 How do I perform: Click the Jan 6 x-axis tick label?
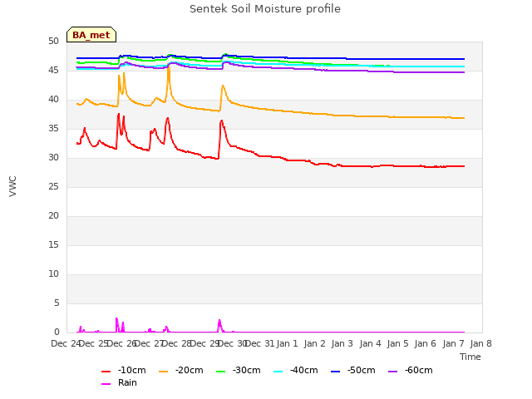click(x=426, y=343)
